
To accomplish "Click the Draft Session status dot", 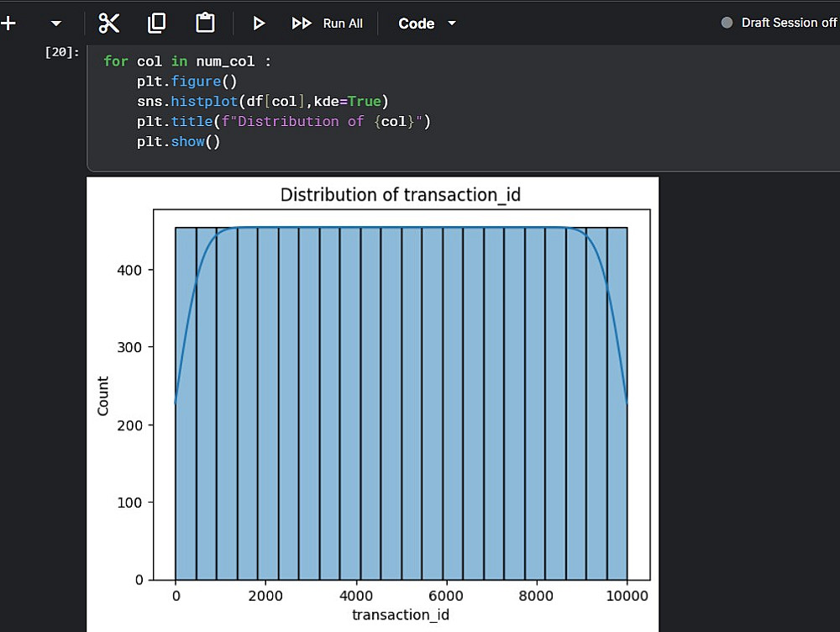I will [x=727, y=23].
